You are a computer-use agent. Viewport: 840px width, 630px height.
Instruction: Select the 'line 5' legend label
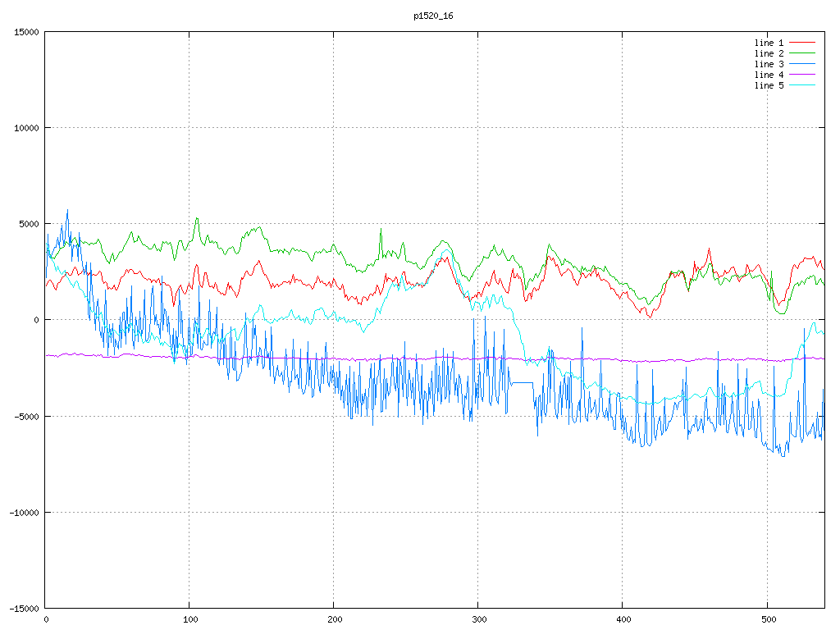(x=769, y=85)
